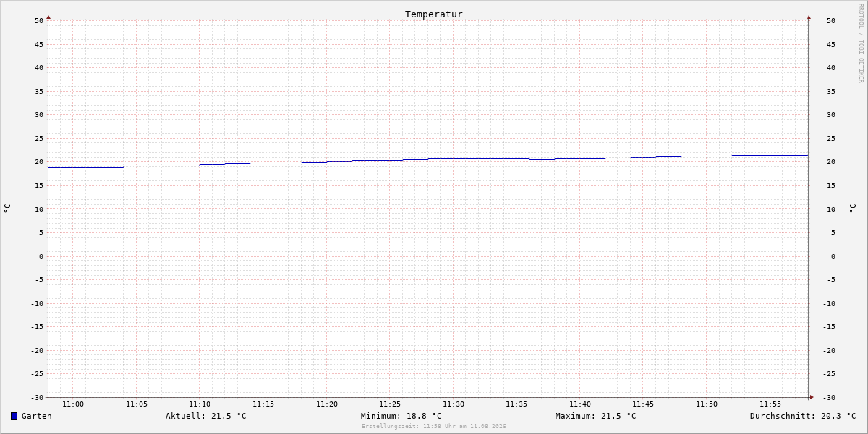This screenshot has width=868, height=434.
Task: Click the 11:45 time axis label
Action: pos(644,404)
